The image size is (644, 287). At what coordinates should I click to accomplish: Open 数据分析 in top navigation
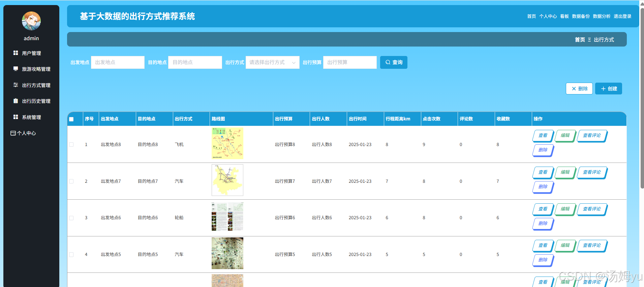[602, 16]
